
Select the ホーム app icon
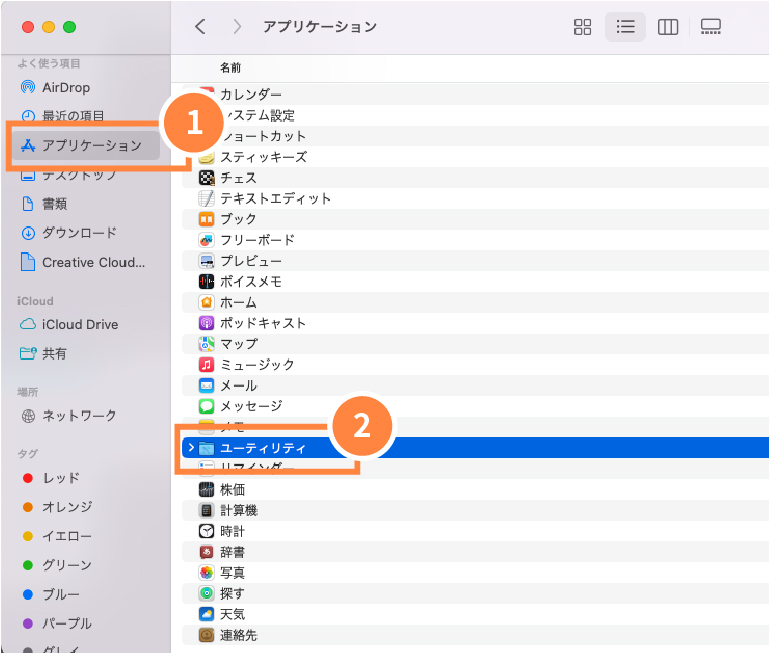tap(206, 302)
